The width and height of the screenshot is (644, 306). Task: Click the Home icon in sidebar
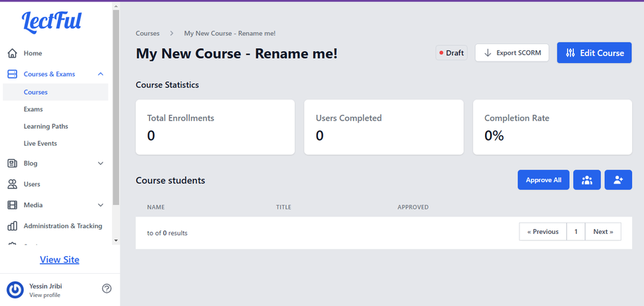[12, 53]
